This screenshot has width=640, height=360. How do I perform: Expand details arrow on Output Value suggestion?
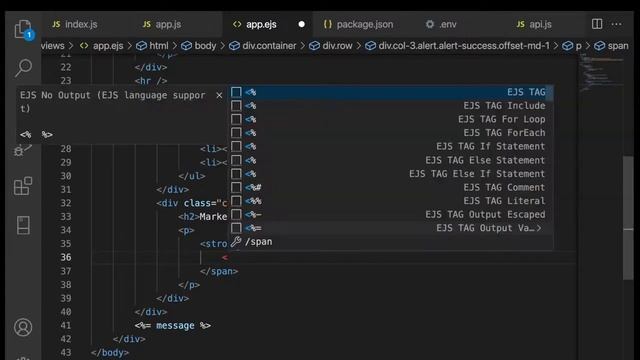coord(539,228)
